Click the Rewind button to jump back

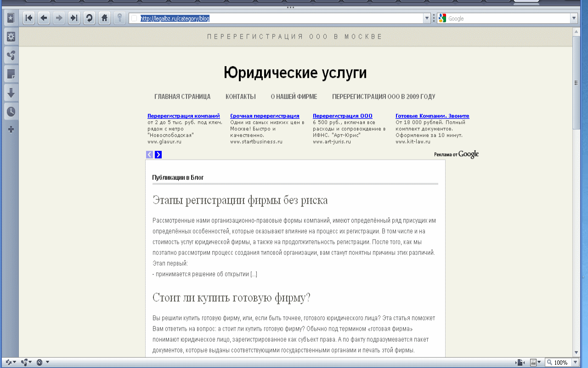coord(29,18)
